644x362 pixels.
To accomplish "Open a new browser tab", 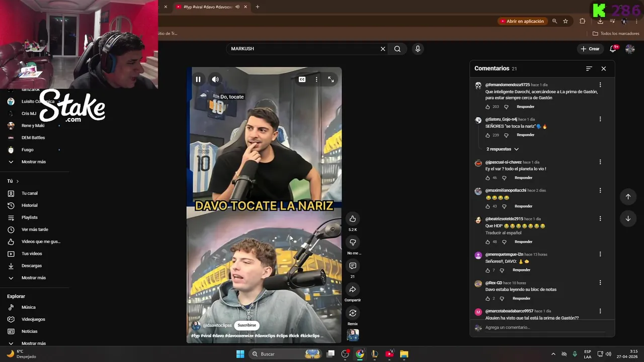I will click(x=258, y=7).
